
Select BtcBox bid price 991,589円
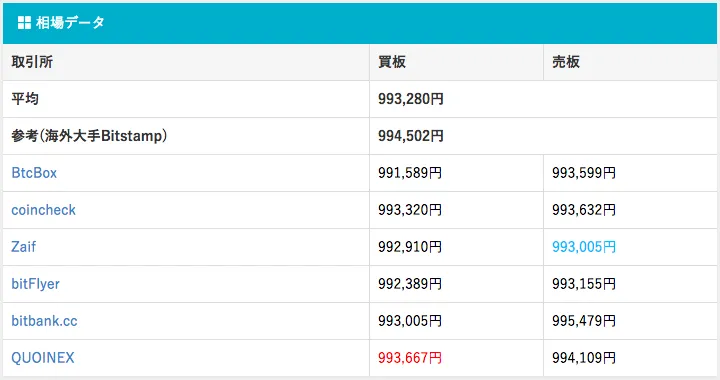click(x=410, y=173)
